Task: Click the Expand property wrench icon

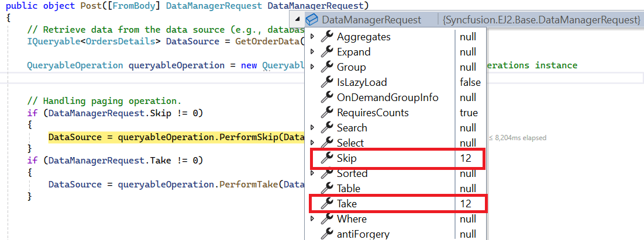Action: pyautogui.click(x=327, y=52)
